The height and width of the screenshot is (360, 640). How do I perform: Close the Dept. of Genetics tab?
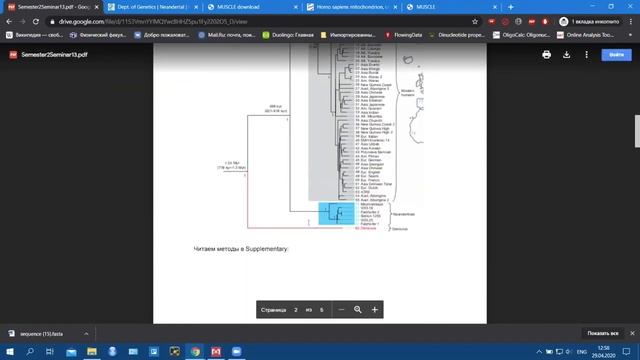pyautogui.click(x=196, y=7)
